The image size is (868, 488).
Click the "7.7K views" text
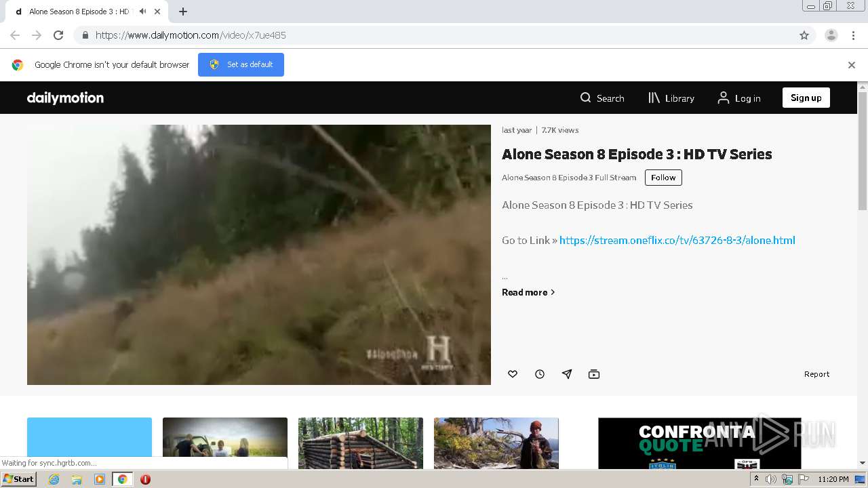[560, 130]
